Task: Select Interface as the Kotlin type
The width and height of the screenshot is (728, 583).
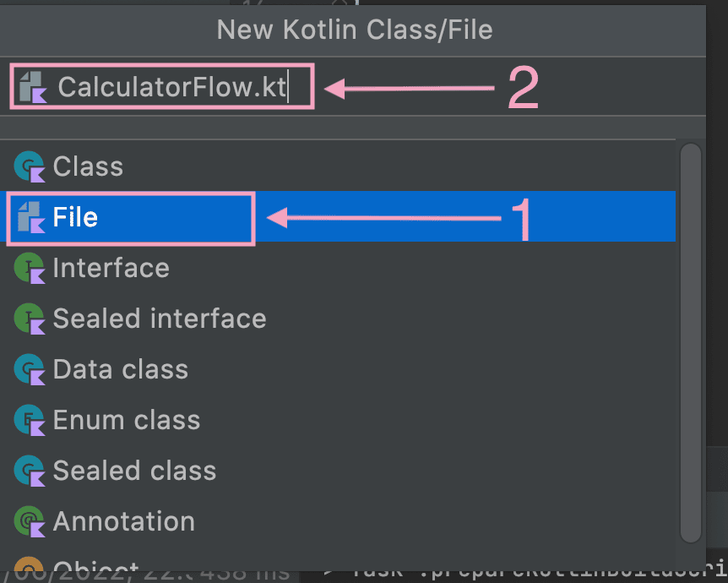Action: click(x=338, y=268)
